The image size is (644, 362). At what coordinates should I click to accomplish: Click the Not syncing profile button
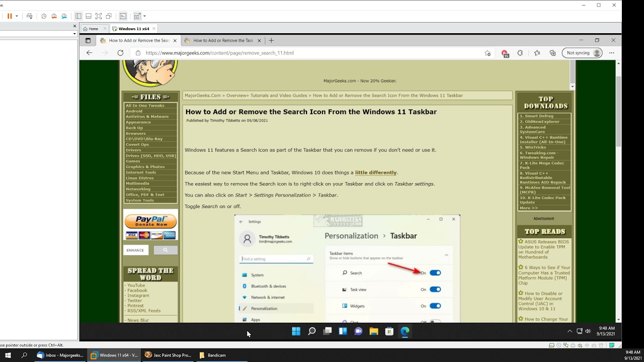582,53
